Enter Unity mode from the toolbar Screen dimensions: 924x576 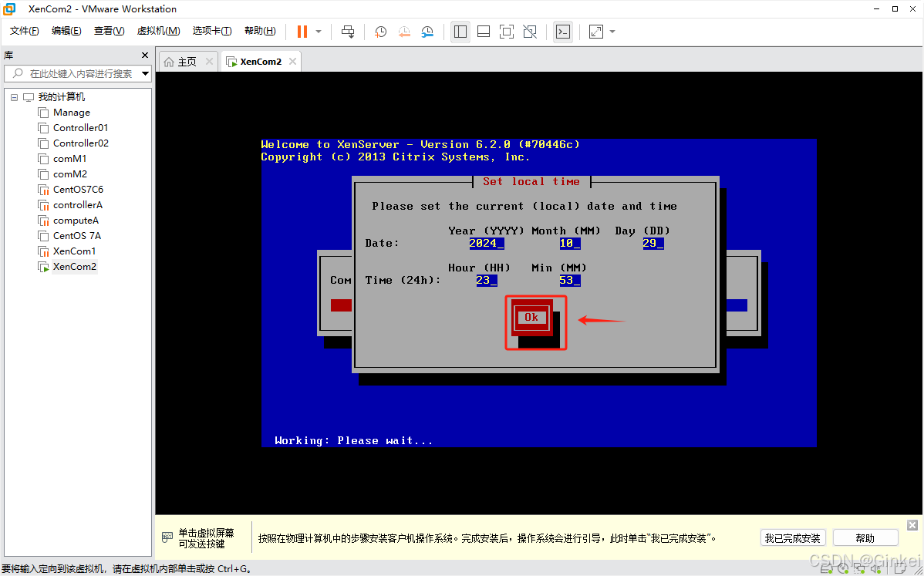530,31
